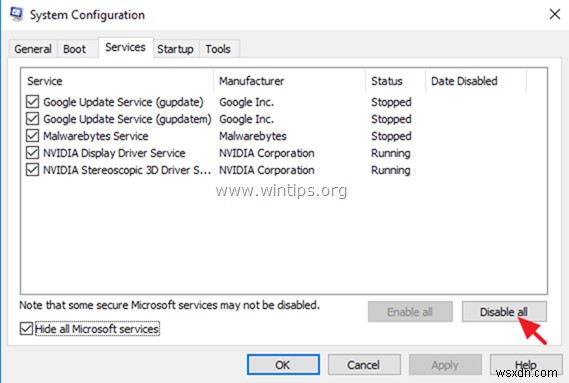Sort by the Manufacturer column header

coord(290,81)
